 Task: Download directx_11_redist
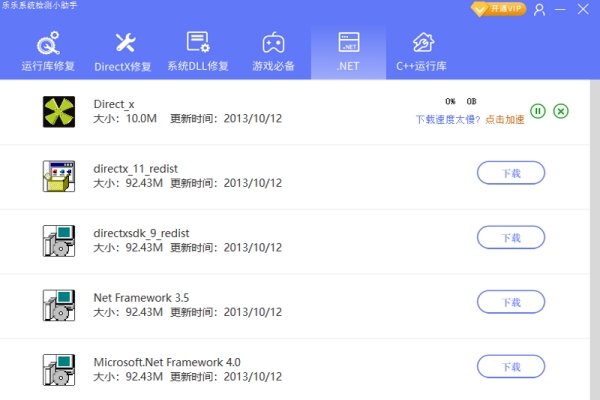point(510,173)
